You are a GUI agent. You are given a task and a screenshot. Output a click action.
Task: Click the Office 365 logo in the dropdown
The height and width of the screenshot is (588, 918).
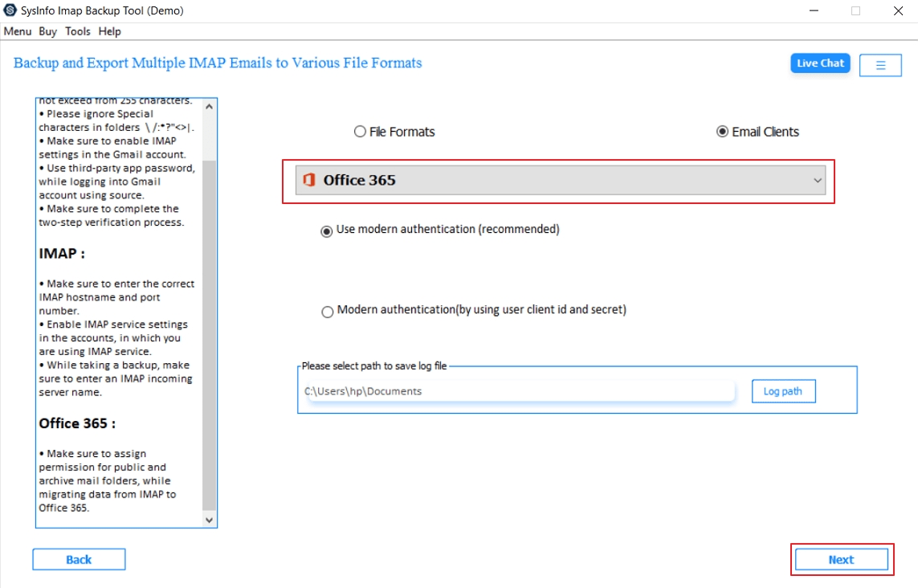pyautogui.click(x=309, y=180)
